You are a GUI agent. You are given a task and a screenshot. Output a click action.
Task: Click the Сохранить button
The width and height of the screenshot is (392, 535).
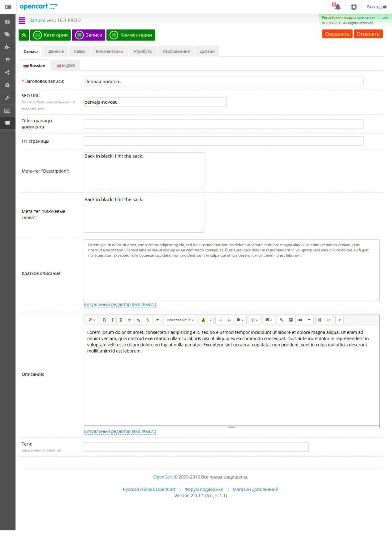point(337,34)
